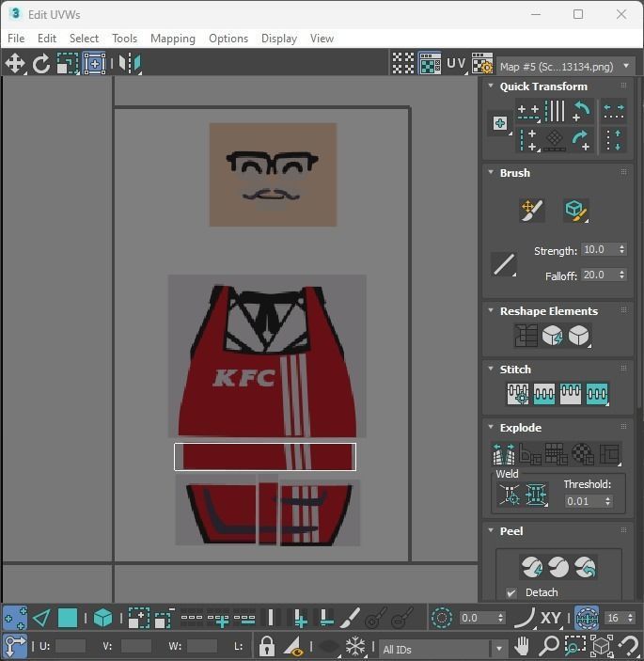Adjust the Strength spinner arrows

click(621, 249)
